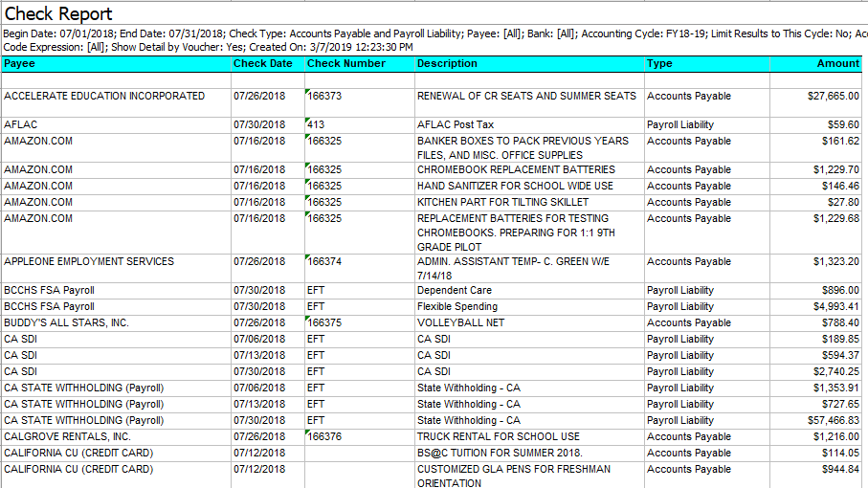This screenshot has height=488, width=868.
Task: Select TRUCK RENTAL FOR SCHOOL USE
Action: click(499, 436)
